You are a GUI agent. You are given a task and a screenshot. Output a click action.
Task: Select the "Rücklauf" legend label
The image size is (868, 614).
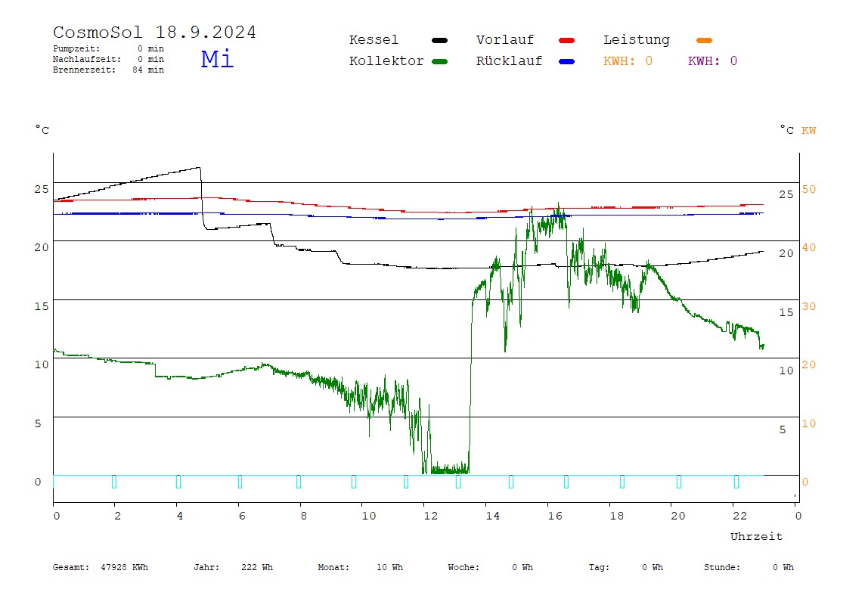pyautogui.click(x=510, y=61)
